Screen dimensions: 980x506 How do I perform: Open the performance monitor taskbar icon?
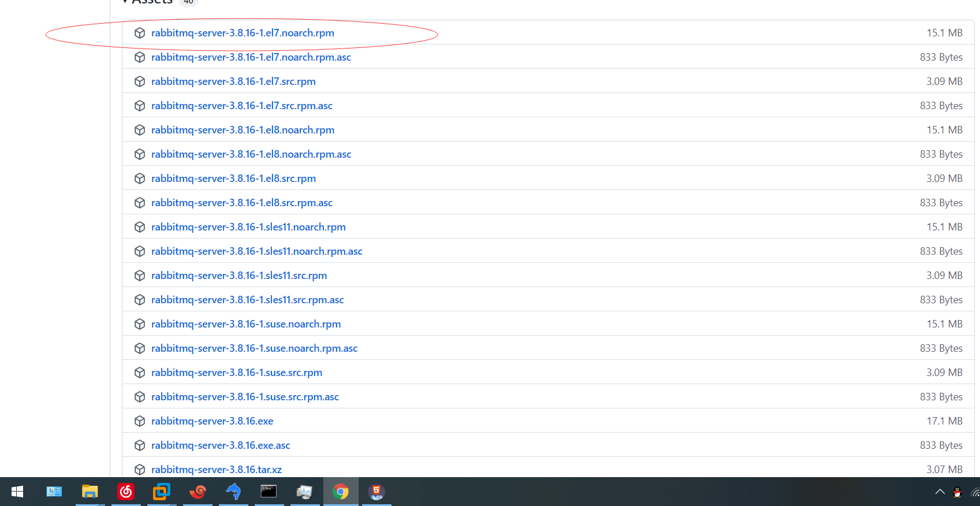tap(304, 492)
